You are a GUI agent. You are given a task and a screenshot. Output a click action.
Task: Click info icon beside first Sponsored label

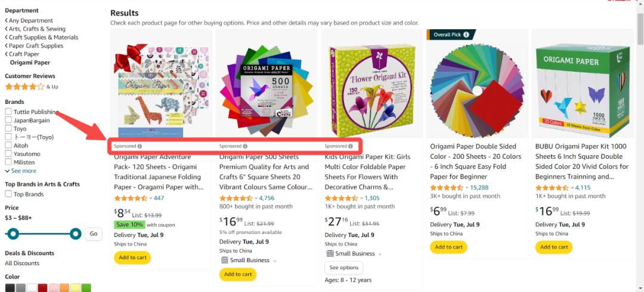(x=140, y=146)
